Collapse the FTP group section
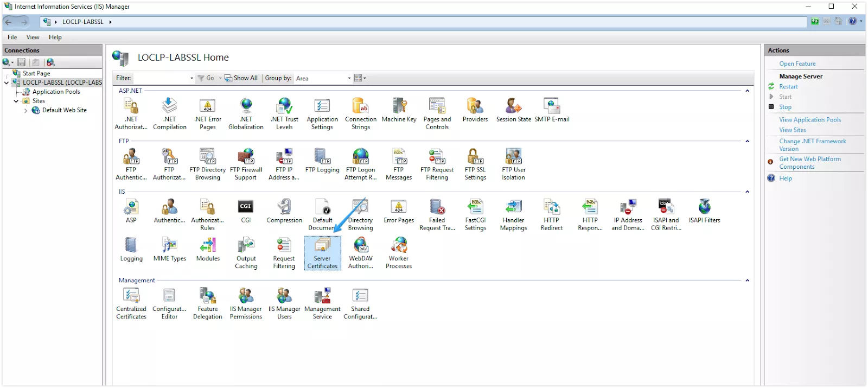Image resolution: width=868 pixels, height=388 pixels. tap(748, 141)
